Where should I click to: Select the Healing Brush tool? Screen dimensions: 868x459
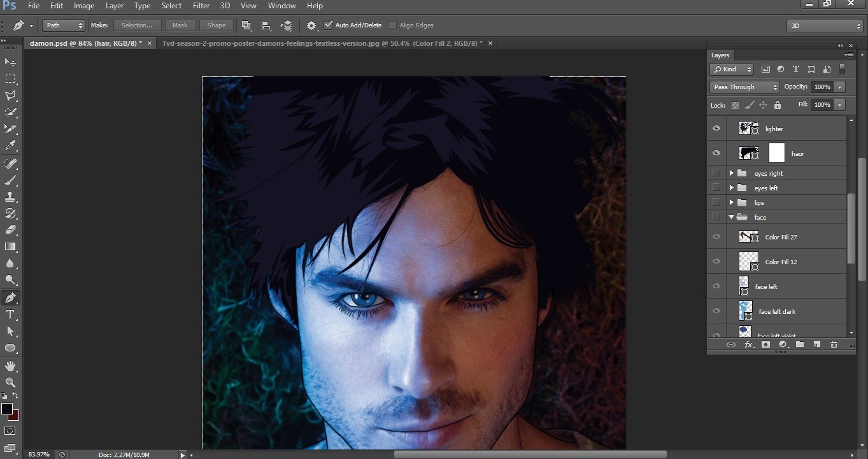(x=10, y=164)
